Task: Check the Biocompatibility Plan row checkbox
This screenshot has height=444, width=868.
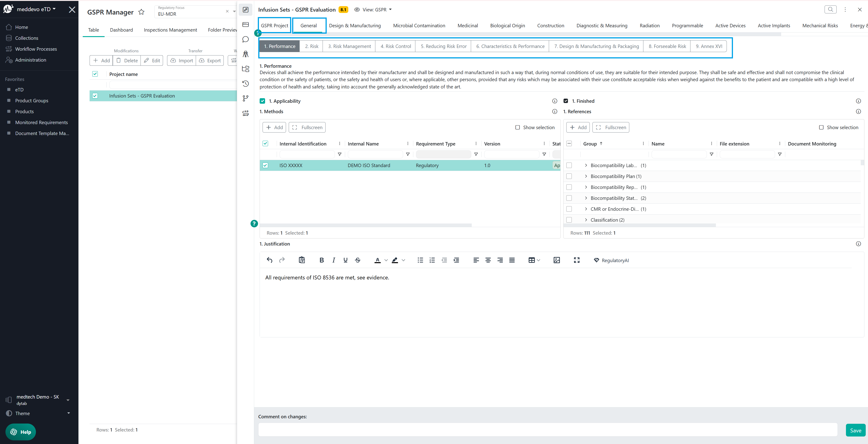Action: (569, 176)
